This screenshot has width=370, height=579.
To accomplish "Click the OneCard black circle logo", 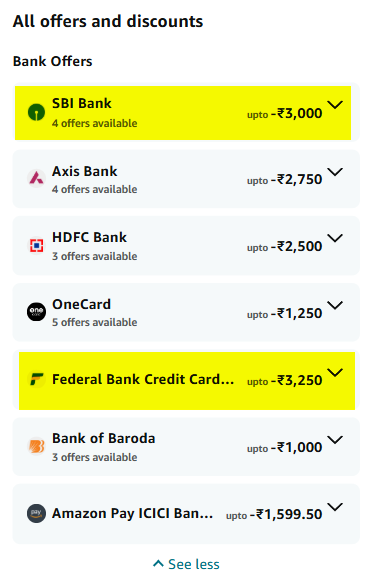I will [x=36, y=312].
